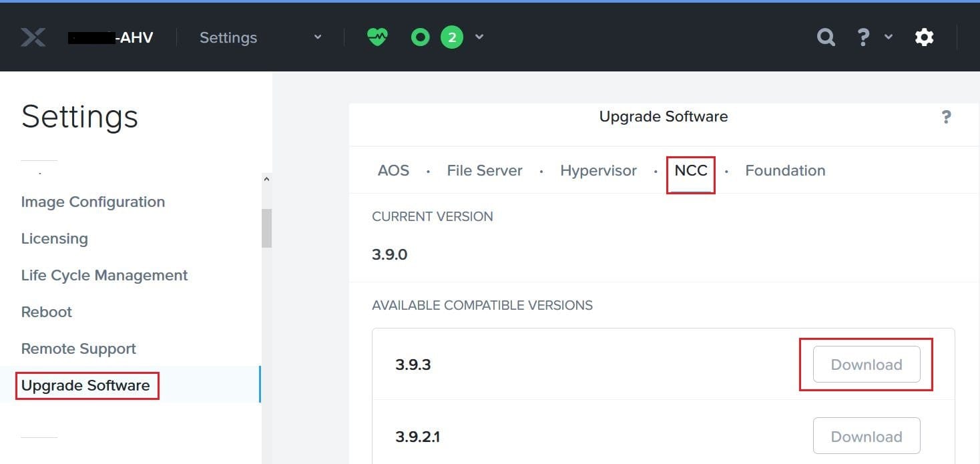Click the CURRENT VERSION heading
The height and width of the screenshot is (464, 980).
(x=432, y=216)
